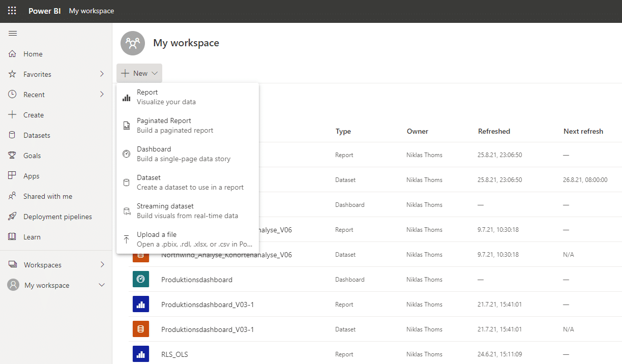
Task: Click the Goals trophy icon
Action: (x=13, y=156)
